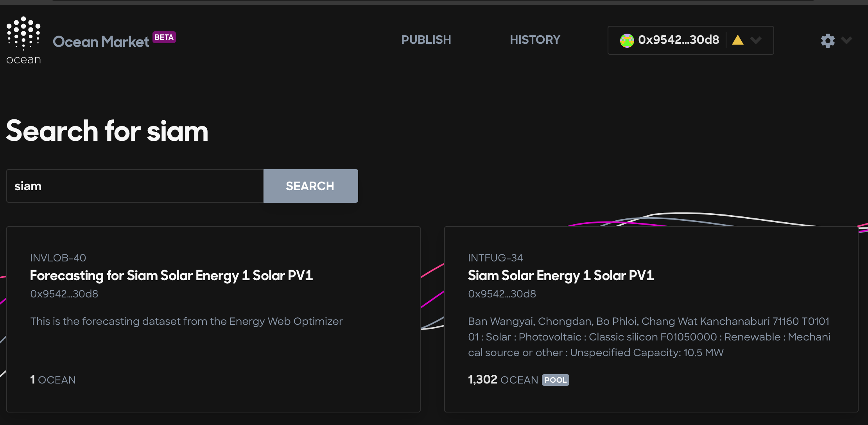The height and width of the screenshot is (425, 868).
Task: Click the Ocean dotted logo icon
Action: (x=23, y=34)
